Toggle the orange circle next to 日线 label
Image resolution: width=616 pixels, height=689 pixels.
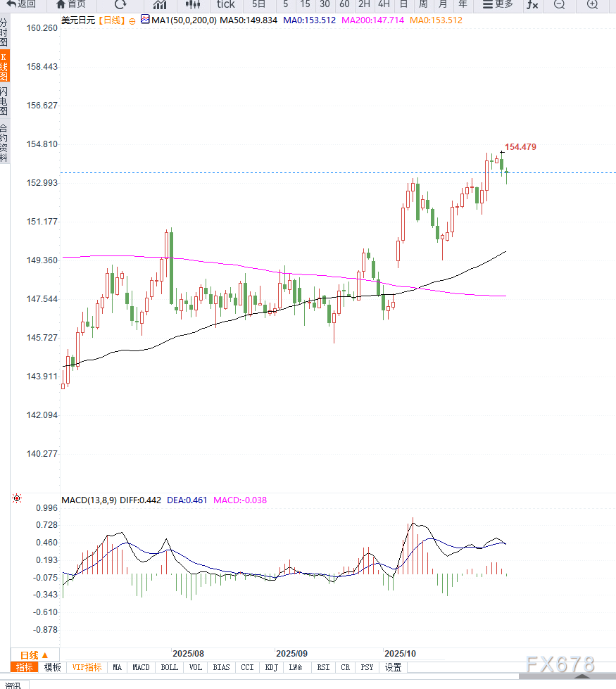click(x=132, y=21)
